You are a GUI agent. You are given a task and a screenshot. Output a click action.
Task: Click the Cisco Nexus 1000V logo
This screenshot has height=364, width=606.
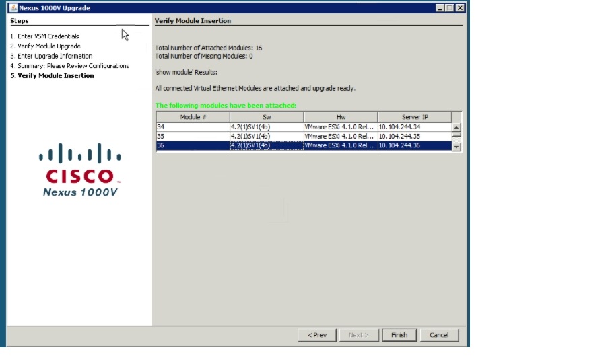coord(80,170)
